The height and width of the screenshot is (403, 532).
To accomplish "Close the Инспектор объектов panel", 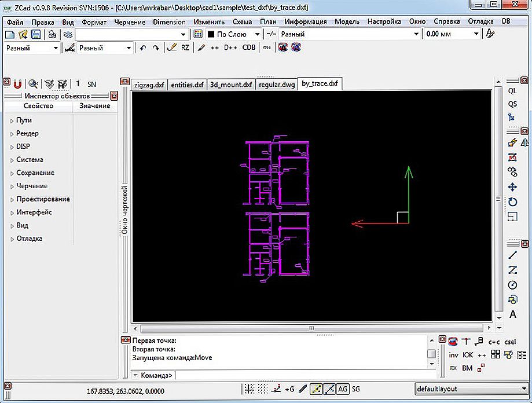I will point(114,96).
